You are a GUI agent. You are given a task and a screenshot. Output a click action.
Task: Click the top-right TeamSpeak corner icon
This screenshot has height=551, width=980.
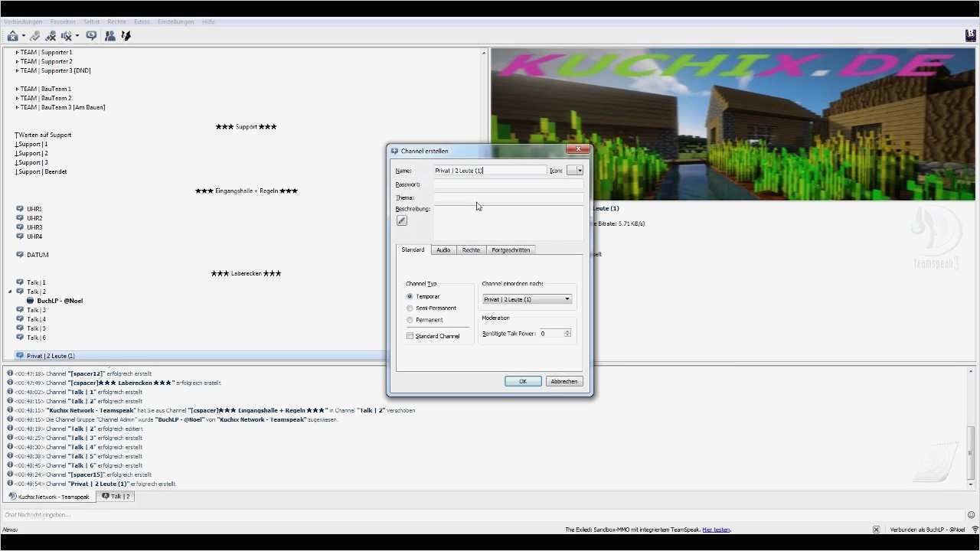(971, 35)
